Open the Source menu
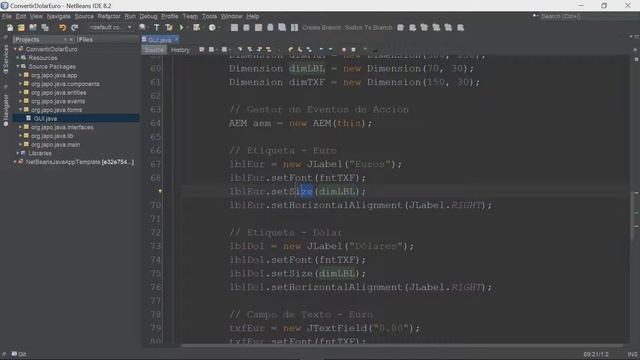This screenshot has width=640, height=360. [x=84, y=16]
